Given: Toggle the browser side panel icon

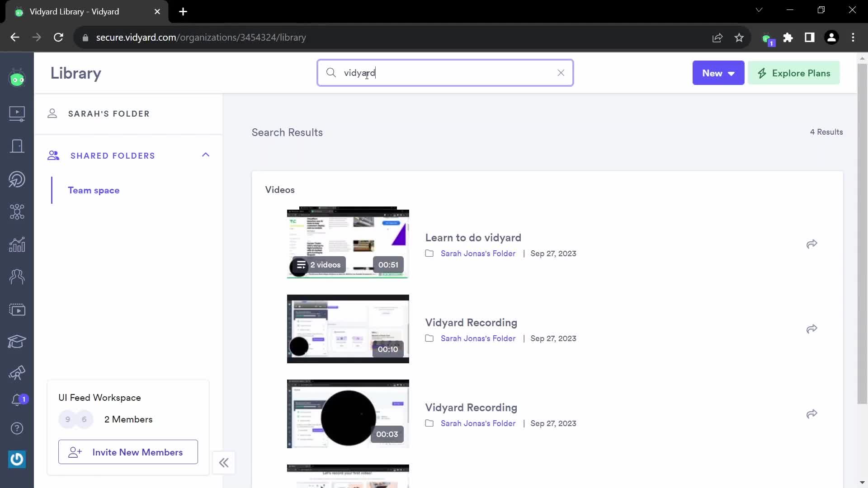Looking at the screenshot, I should pos(810,38).
